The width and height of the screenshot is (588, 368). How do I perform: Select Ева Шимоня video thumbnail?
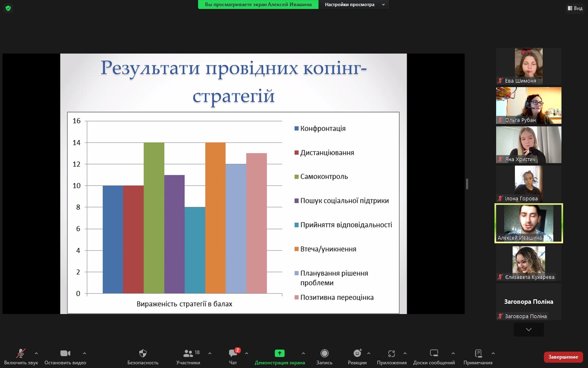tap(529, 66)
